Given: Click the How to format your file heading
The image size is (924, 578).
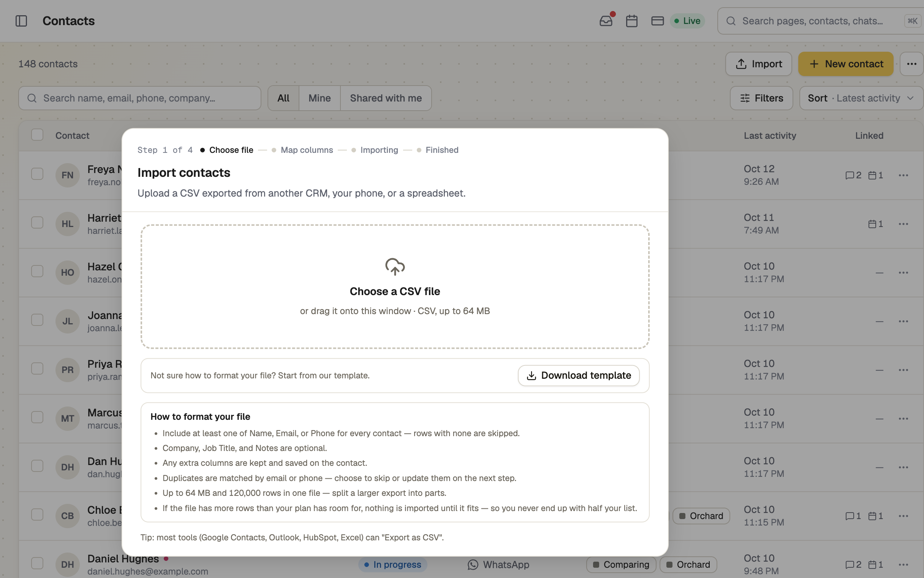Looking at the screenshot, I should (200, 417).
